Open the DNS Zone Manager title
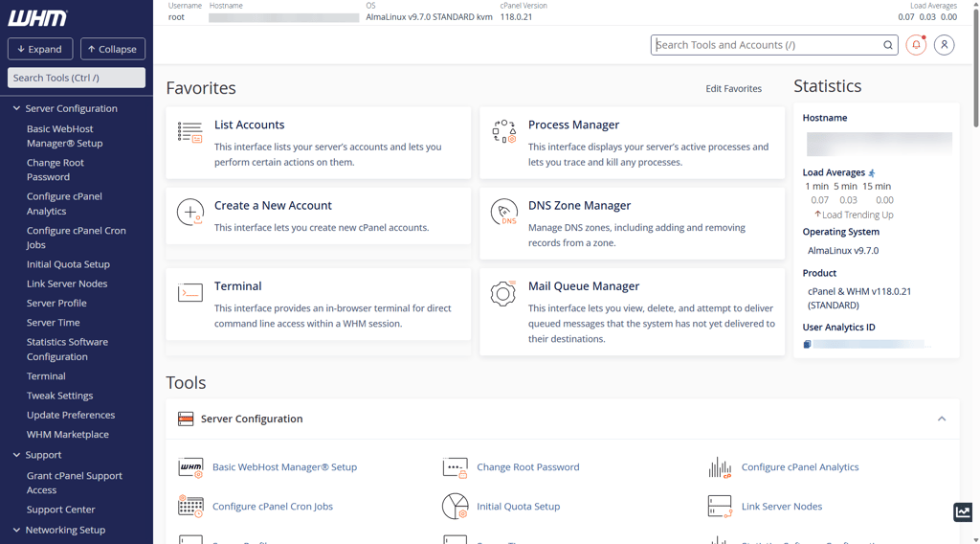The image size is (980, 544). (x=579, y=206)
